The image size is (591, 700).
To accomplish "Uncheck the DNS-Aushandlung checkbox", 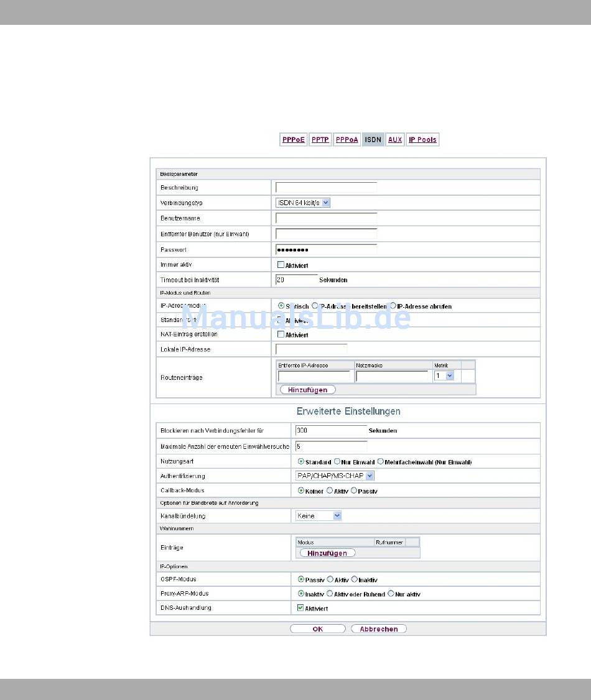I will click(300, 607).
